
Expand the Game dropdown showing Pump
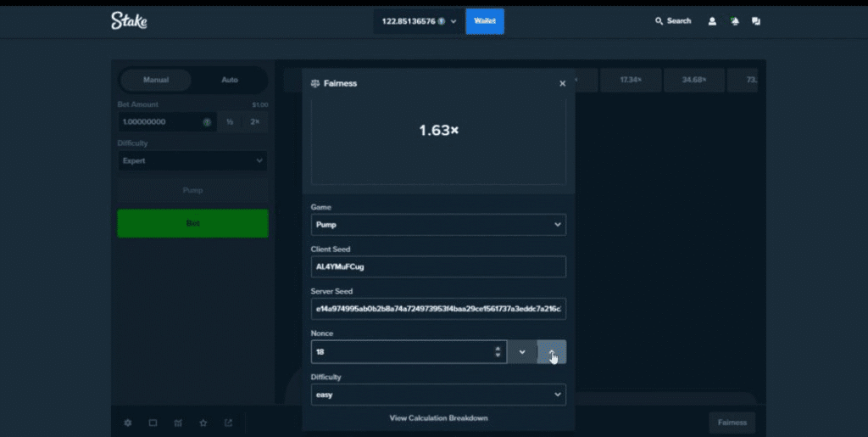pyautogui.click(x=438, y=225)
